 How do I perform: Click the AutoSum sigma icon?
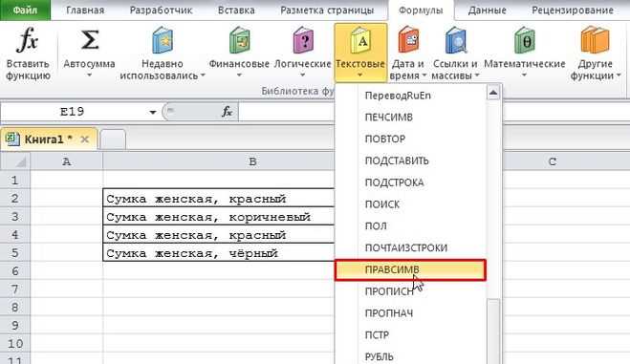click(x=89, y=40)
